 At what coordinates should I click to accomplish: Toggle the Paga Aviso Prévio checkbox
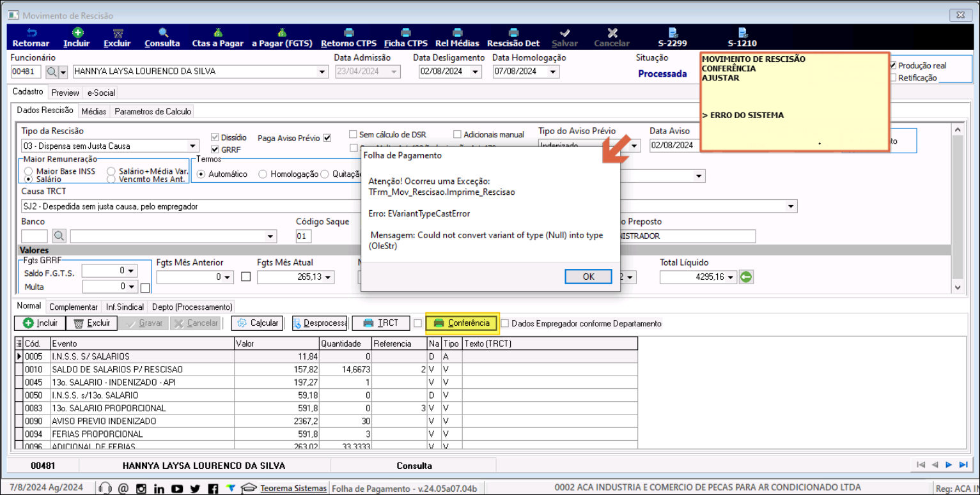[x=327, y=137]
